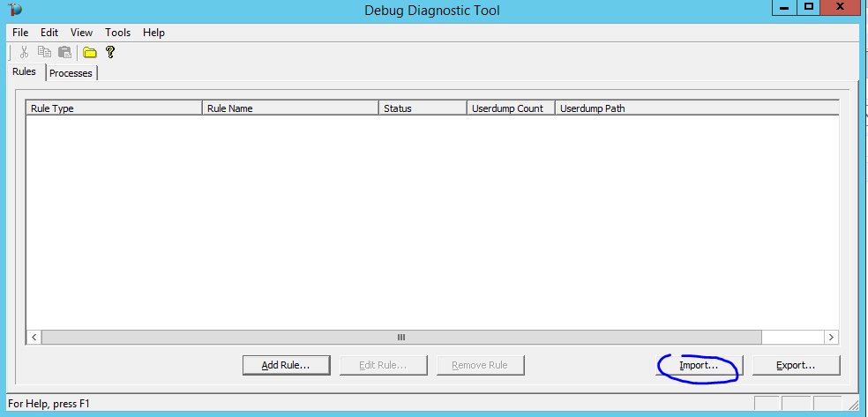
Task: Open the yellow folder toolbar icon
Action: coord(90,52)
